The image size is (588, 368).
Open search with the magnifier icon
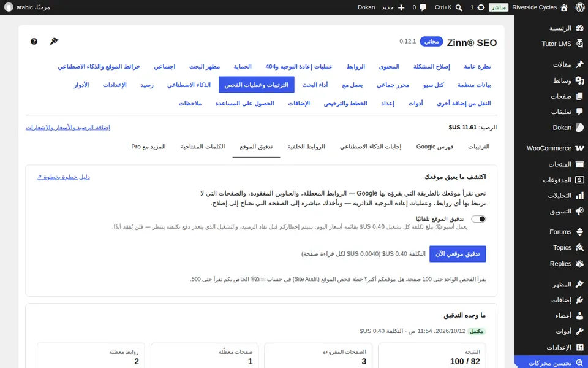point(459,7)
